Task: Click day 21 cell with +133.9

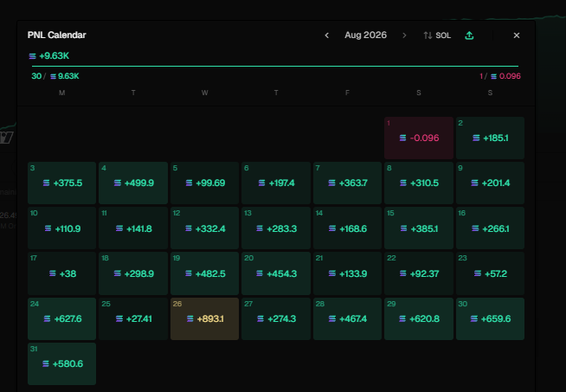Action: 347,273
